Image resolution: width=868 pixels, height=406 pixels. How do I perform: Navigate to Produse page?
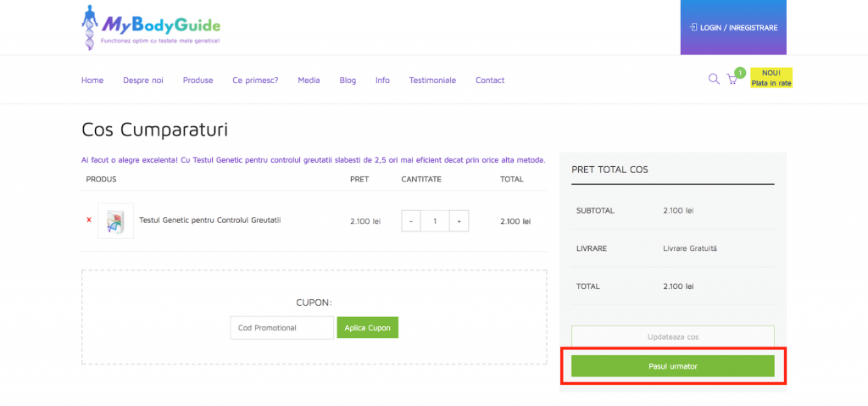[x=198, y=81]
